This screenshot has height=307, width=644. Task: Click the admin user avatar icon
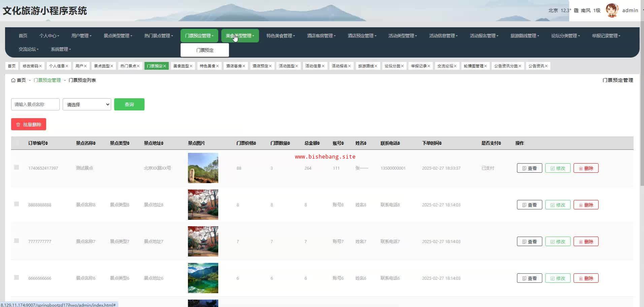[612, 10]
